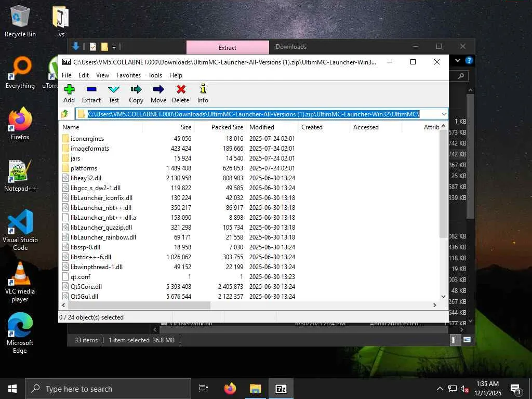Click the Windows Start button
This screenshot has height=399, width=532.
tap(12, 389)
